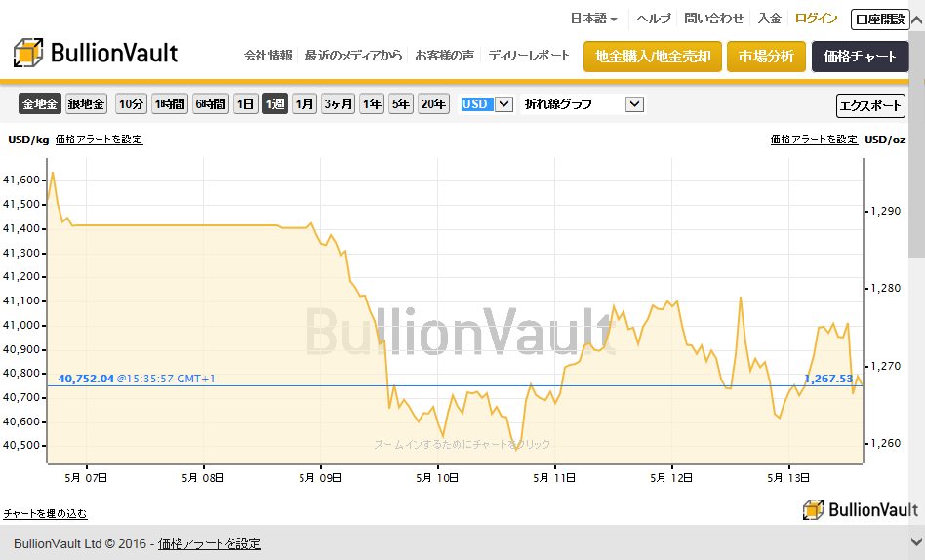This screenshot has height=560, width=925.
Task: Go to the 価格チャート tab
Action: click(x=860, y=57)
